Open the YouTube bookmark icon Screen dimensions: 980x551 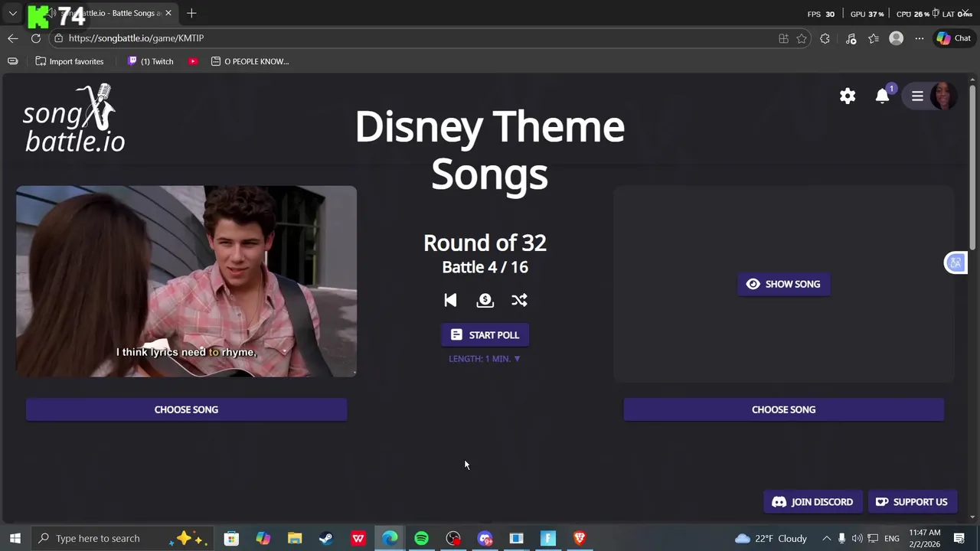(193, 61)
